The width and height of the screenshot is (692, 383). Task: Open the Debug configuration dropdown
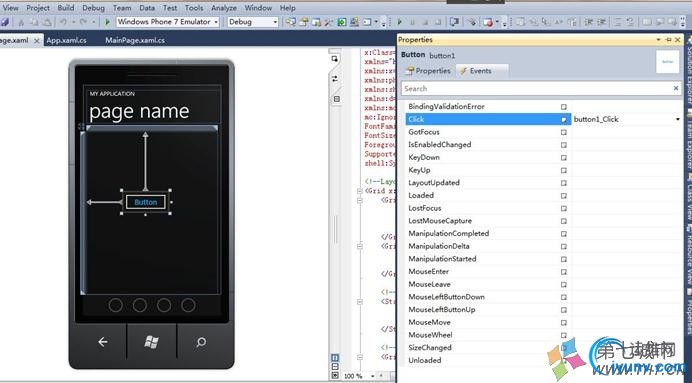click(x=275, y=22)
